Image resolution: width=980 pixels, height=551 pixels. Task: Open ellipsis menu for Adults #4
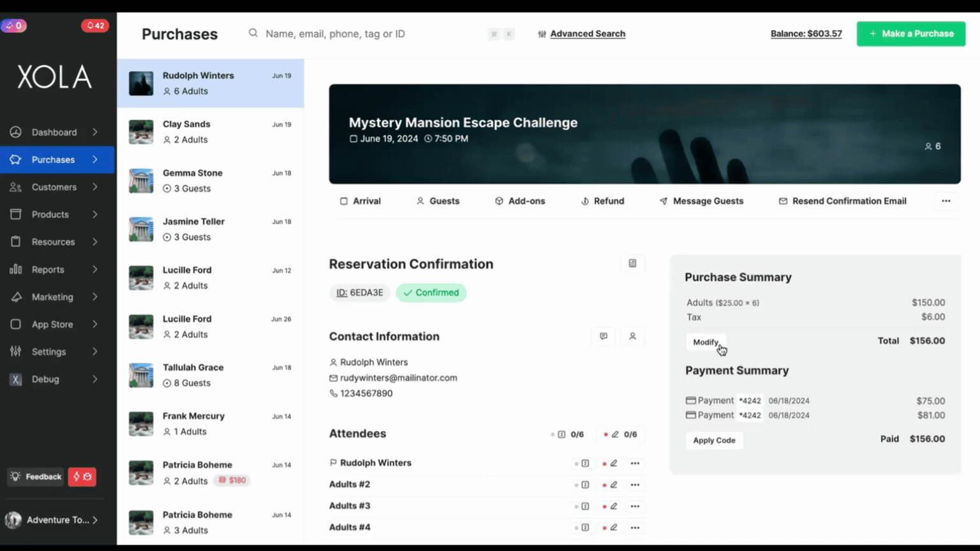point(635,527)
